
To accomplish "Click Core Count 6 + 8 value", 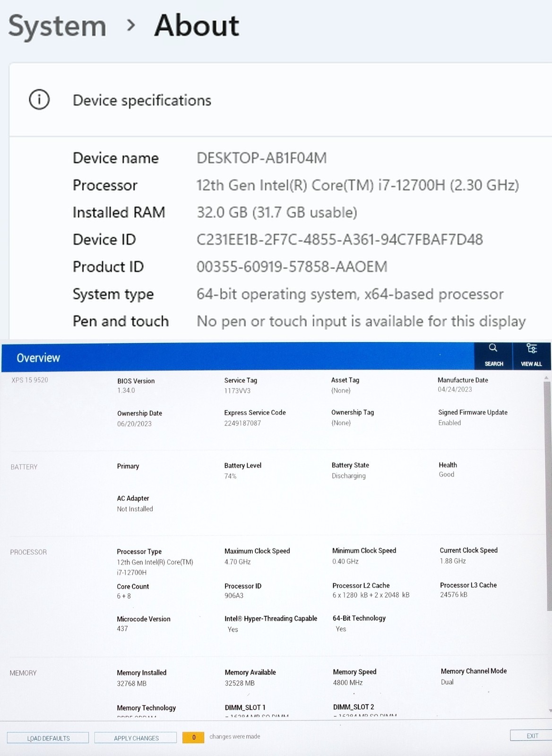I will [124, 596].
